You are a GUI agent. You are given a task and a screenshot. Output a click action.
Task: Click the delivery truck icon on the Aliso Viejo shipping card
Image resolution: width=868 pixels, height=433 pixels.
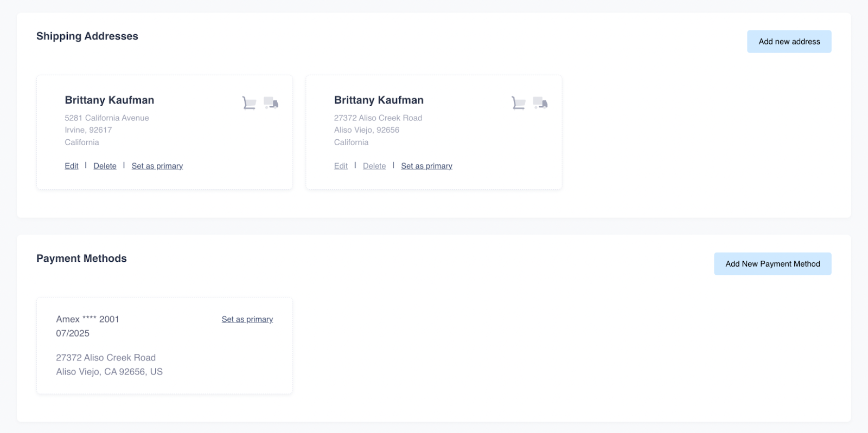pos(540,102)
